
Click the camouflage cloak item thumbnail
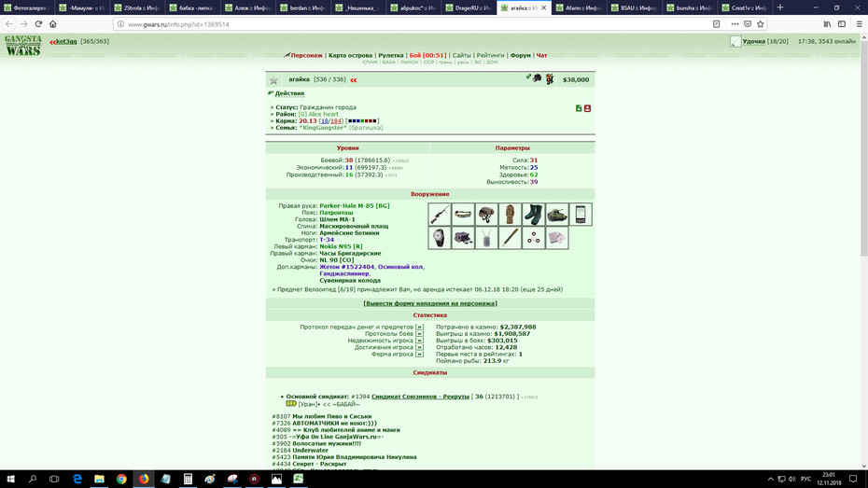[510, 214]
